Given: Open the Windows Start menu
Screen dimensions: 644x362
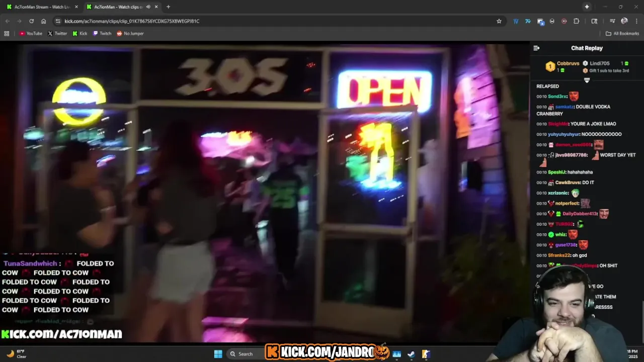Looking at the screenshot, I should pyautogui.click(x=218, y=354).
